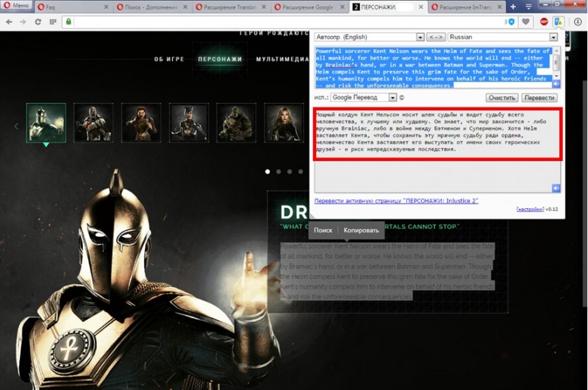Open the Adblock Plus extension icon

(x=544, y=22)
